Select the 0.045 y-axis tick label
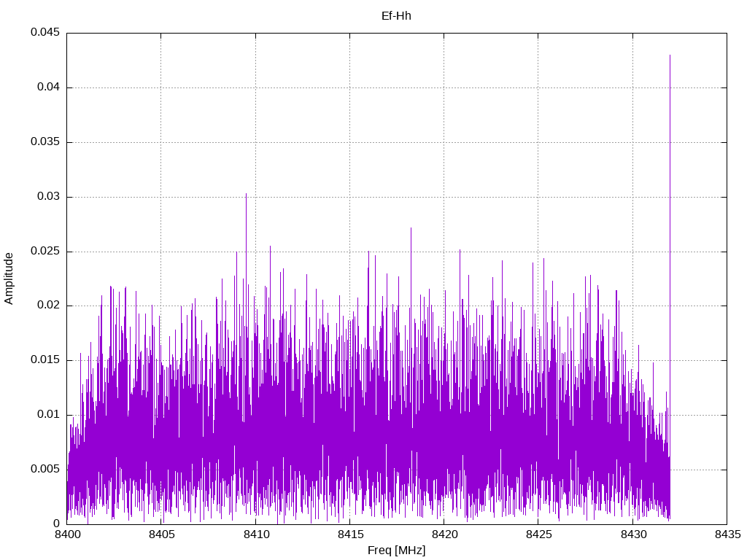This screenshot has width=747, height=560. 44,33
